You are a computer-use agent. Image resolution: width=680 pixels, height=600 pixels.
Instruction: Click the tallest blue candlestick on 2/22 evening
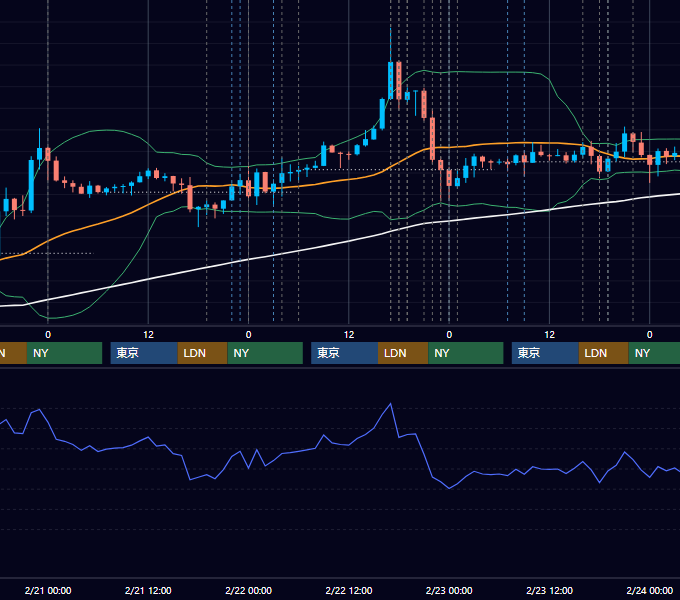(x=391, y=80)
